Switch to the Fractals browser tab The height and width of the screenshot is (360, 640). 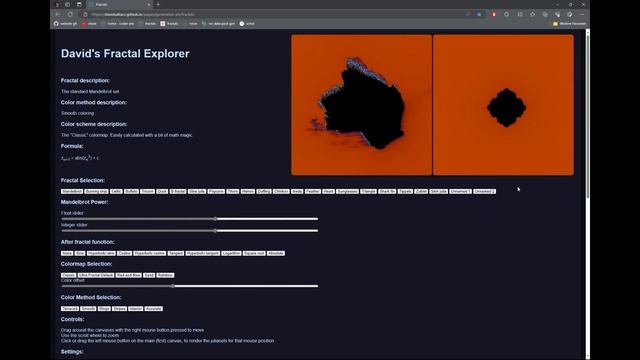click(120, 4)
